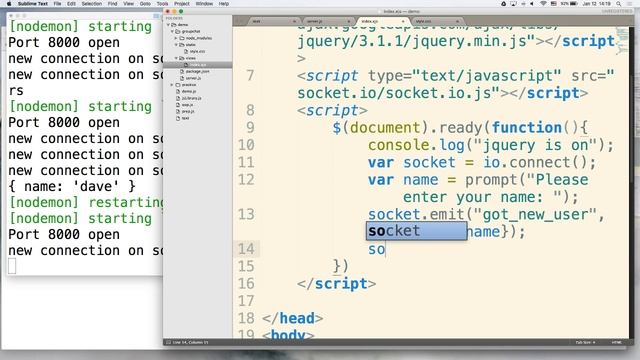Open the Help menu
This screenshot has width=640, height=360.
(224, 4)
